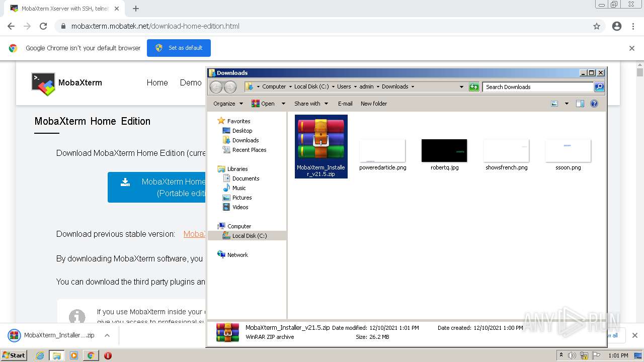Click the taskbar volume speaker icon
The width and height of the screenshot is (644, 362).
point(572,355)
